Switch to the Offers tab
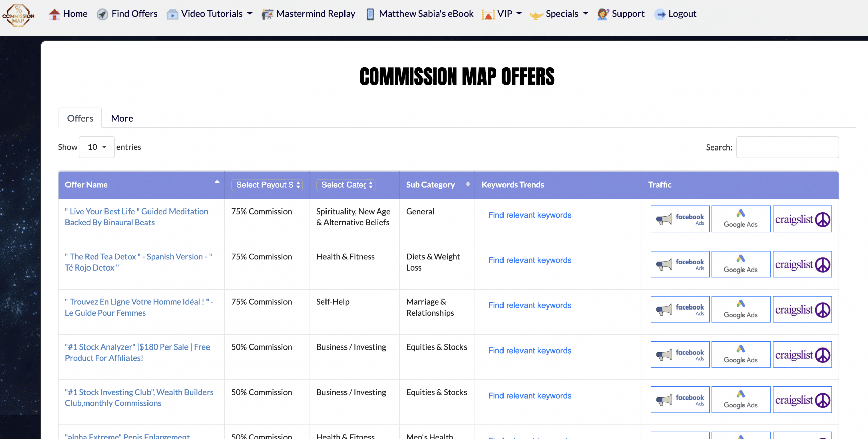The image size is (868, 439). pyautogui.click(x=80, y=118)
